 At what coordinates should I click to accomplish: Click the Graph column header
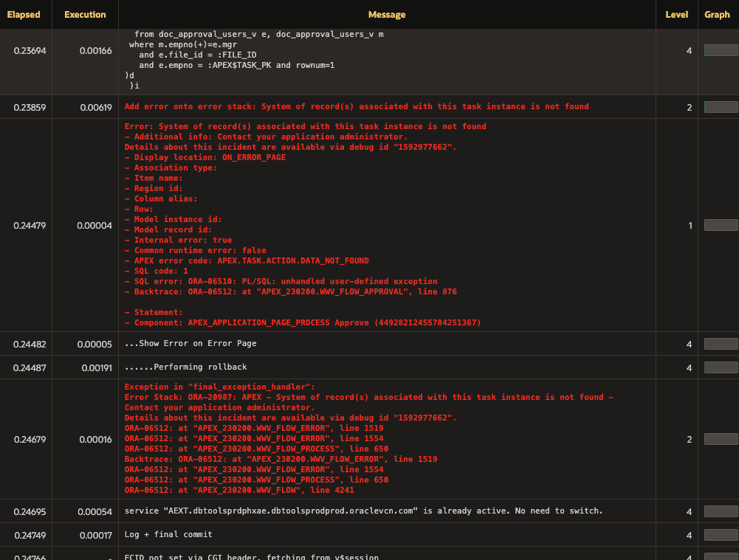pos(717,15)
